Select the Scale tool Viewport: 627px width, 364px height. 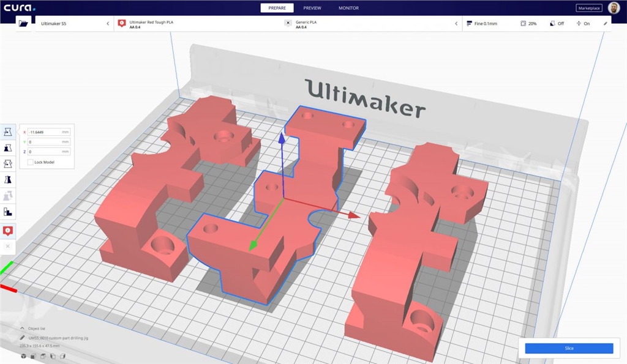click(x=9, y=147)
